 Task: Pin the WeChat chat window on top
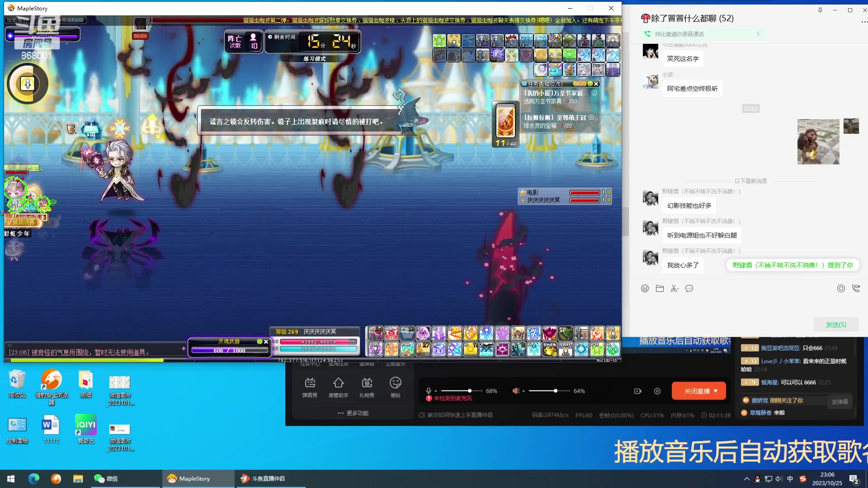tap(820, 10)
